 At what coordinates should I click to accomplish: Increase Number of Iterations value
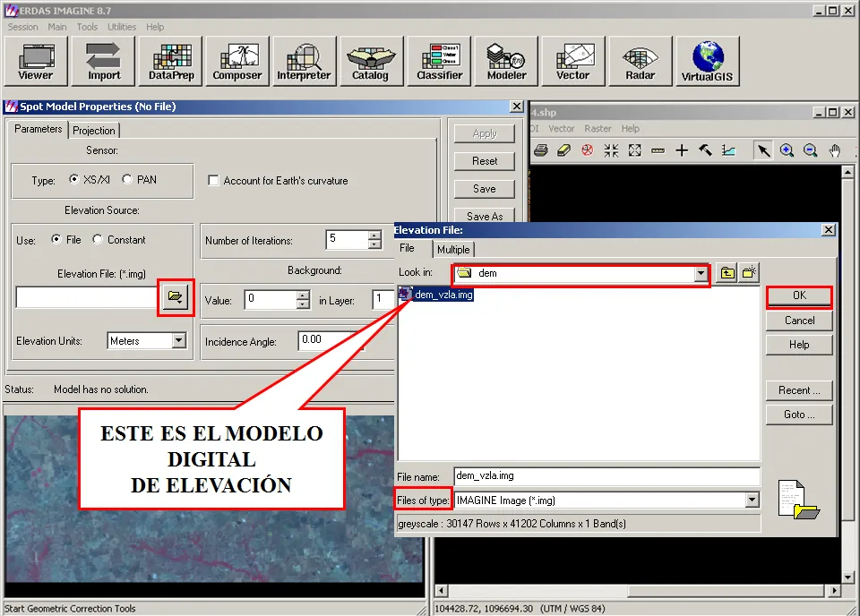(x=374, y=235)
